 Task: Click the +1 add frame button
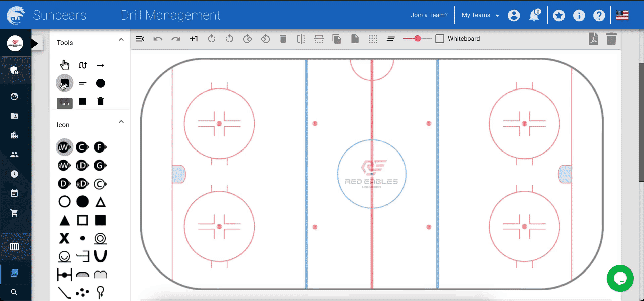tap(194, 39)
